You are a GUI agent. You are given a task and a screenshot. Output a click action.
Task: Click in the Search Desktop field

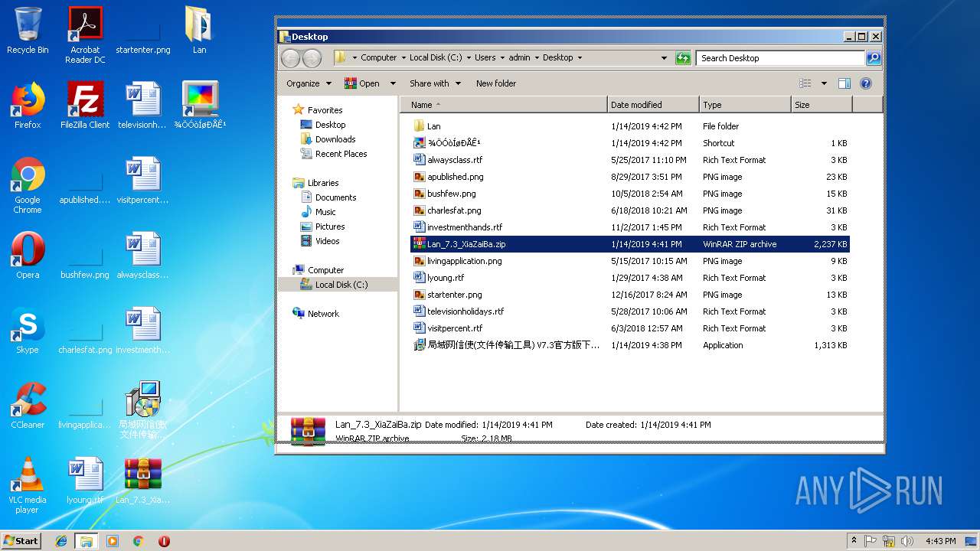tap(780, 58)
